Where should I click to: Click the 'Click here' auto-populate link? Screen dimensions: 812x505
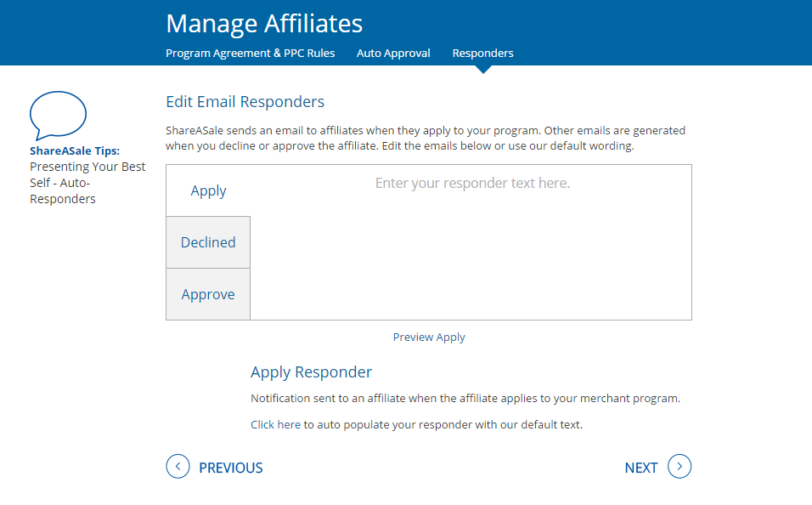(275, 424)
